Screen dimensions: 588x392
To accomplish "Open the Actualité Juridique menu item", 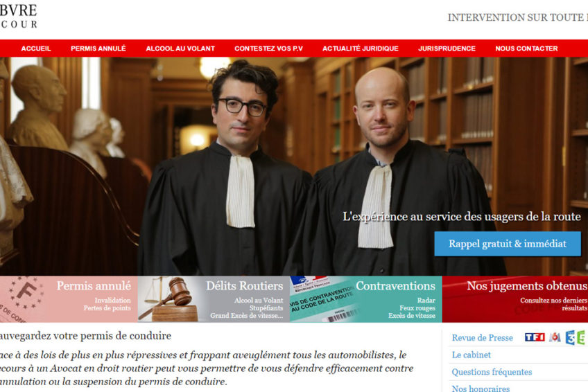I will [x=361, y=48].
